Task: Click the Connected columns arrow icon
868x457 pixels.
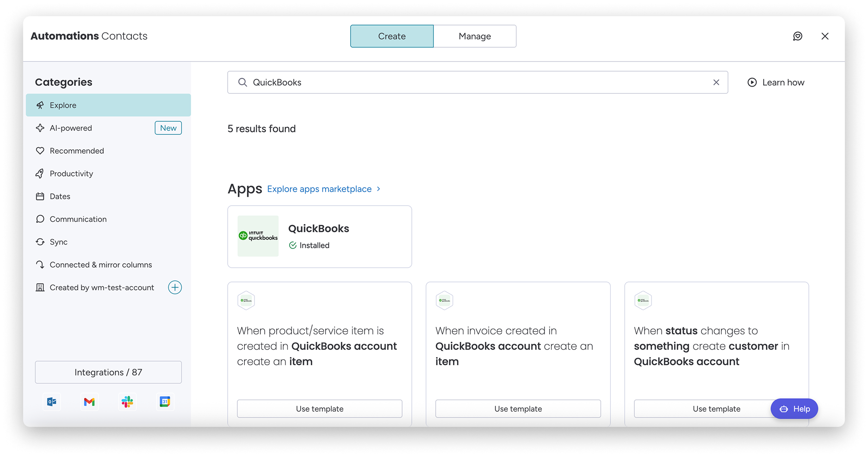Action: 40,264
